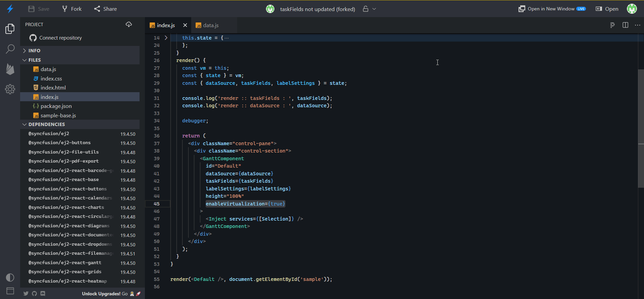
Task: Toggle the light/dark theme icon
Action: pyautogui.click(x=10, y=278)
